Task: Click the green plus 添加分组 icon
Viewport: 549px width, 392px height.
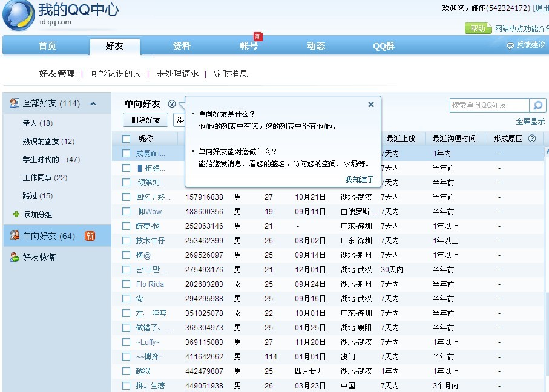Action: pos(16,214)
